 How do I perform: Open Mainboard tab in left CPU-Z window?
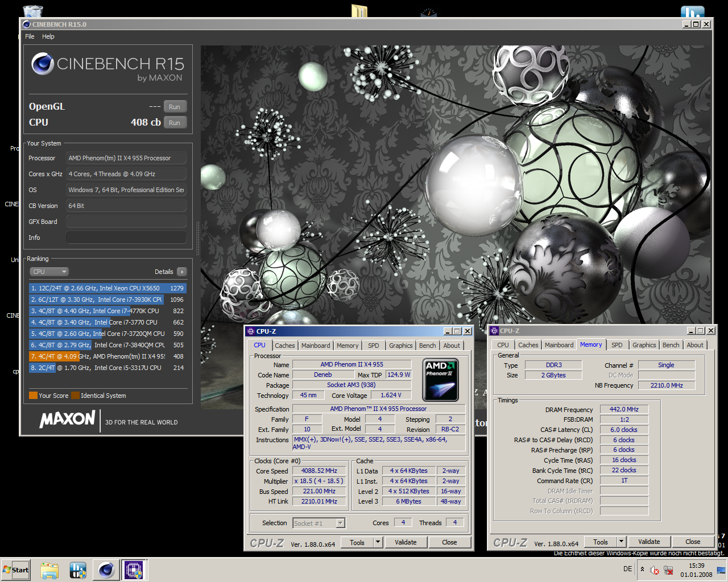click(316, 346)
